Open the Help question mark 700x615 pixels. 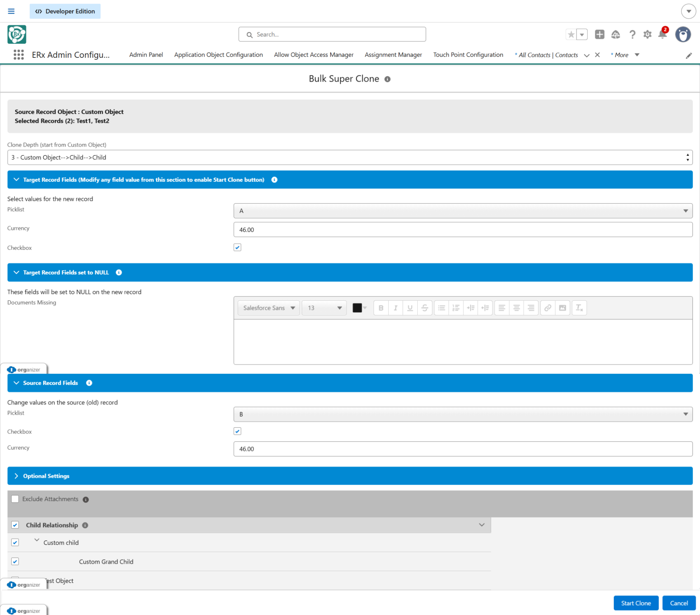tap(632, 34)
